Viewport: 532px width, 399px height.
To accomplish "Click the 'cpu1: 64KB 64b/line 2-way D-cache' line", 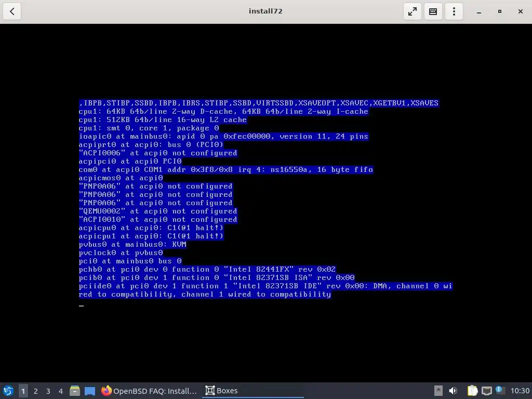I will coord(223,111).
